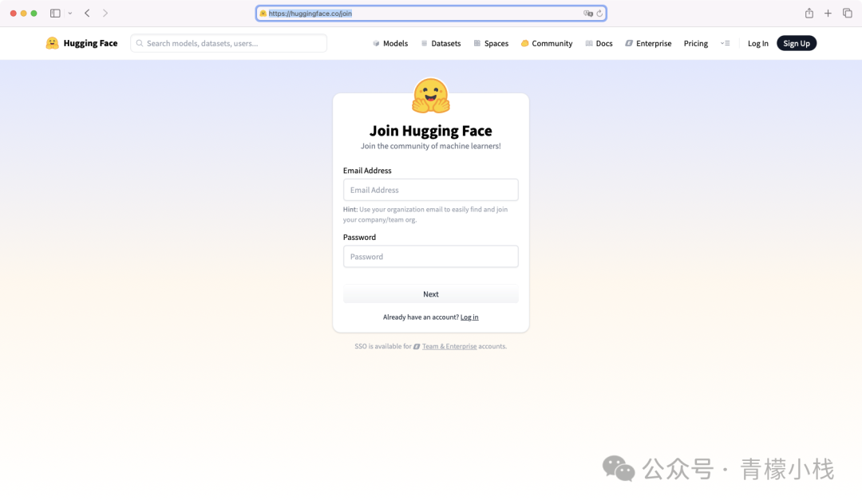Focus the Password input field
The width and height of the screenshot is (862, 504).
tap(430, 257)
